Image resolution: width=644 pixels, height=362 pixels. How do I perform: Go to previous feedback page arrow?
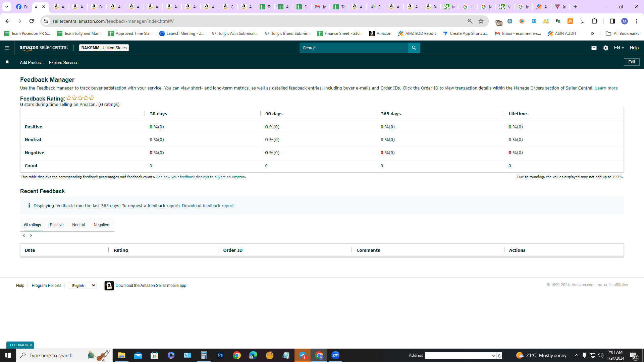pos(24,236)
